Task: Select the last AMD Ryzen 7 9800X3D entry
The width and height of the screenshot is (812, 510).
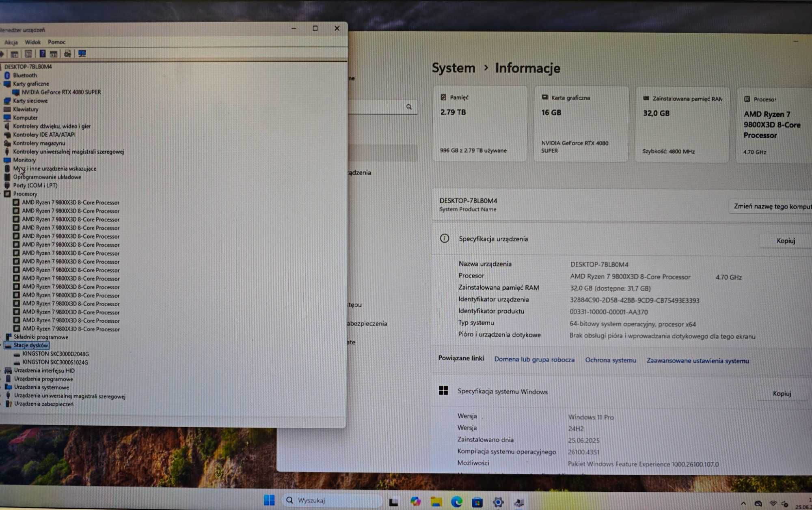Action: click(71, 329)
